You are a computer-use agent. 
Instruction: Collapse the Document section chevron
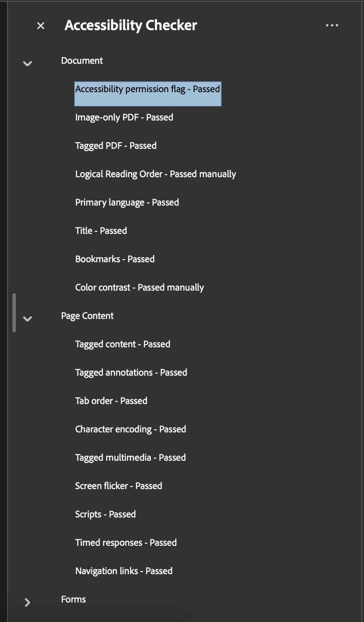[27, 63]
